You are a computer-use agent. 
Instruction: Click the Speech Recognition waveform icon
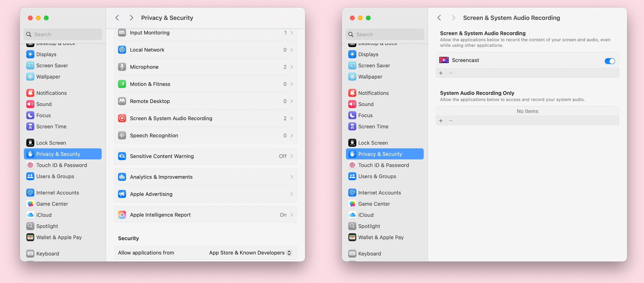[x=122, y=135]
